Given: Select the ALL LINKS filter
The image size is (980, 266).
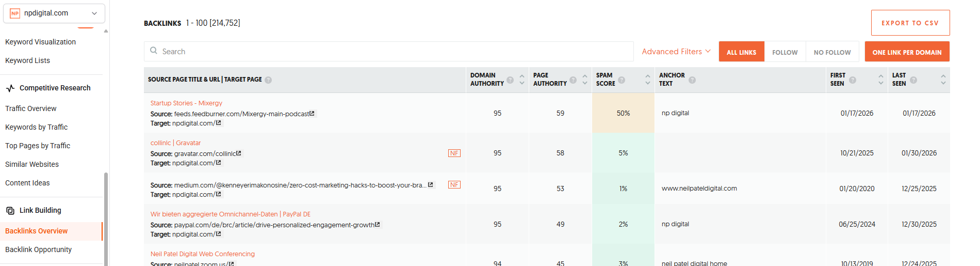Looking at the screenshot, I should click(741, 52).
